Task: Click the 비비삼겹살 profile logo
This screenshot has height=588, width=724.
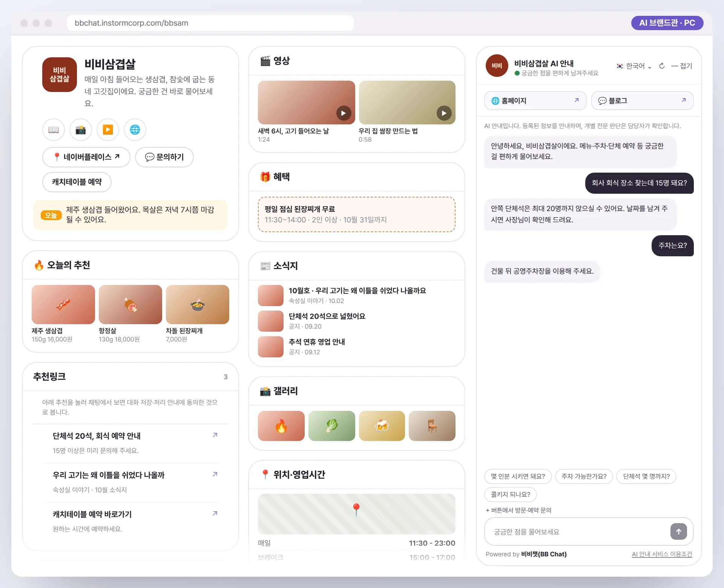Action: tap(60, 75)
